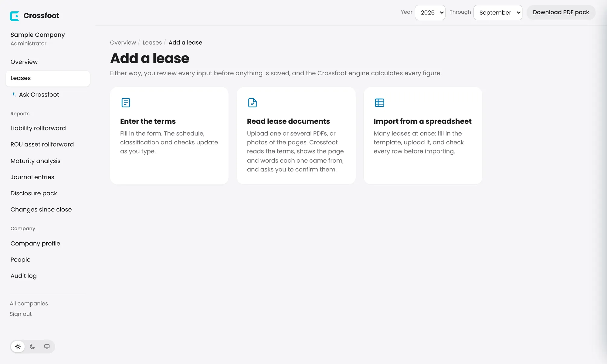The width and height of the screenshot is (607, 364).
Task: Open Company profile page
Action: pos(48,244)
